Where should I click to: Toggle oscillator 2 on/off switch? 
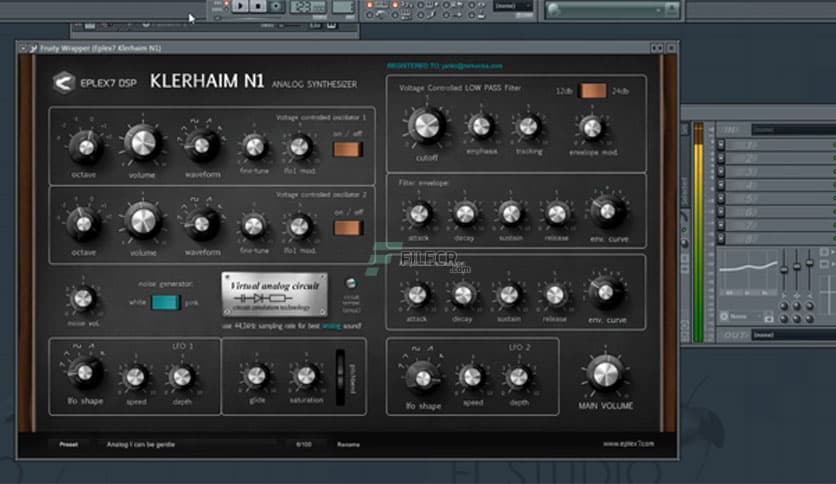(348, 228)
